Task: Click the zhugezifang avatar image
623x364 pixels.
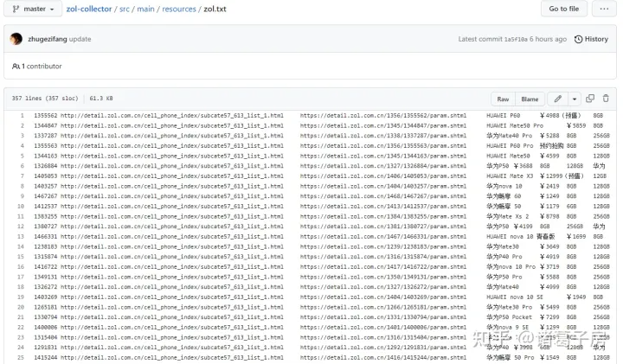Action: click(x=16, y=39)
